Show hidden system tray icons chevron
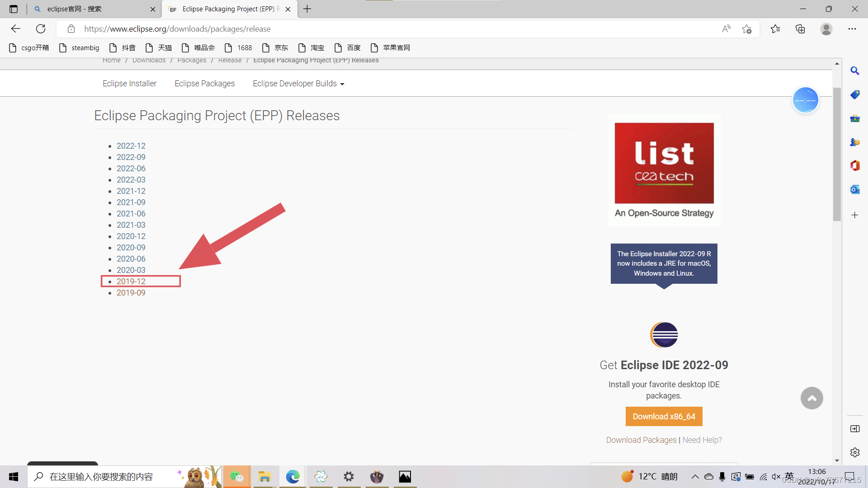The height and width of the screenshot is (488, 868). [x=695, y=477]
